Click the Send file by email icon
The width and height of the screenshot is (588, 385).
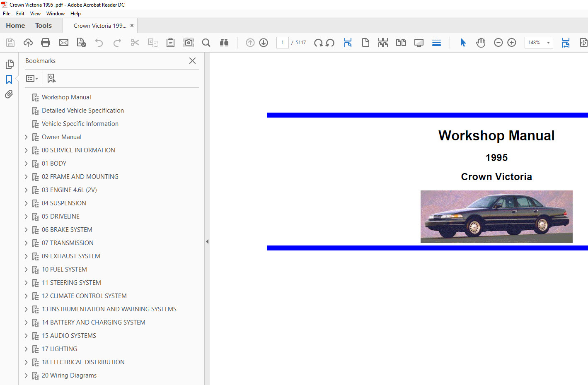(x=64, y=43)
